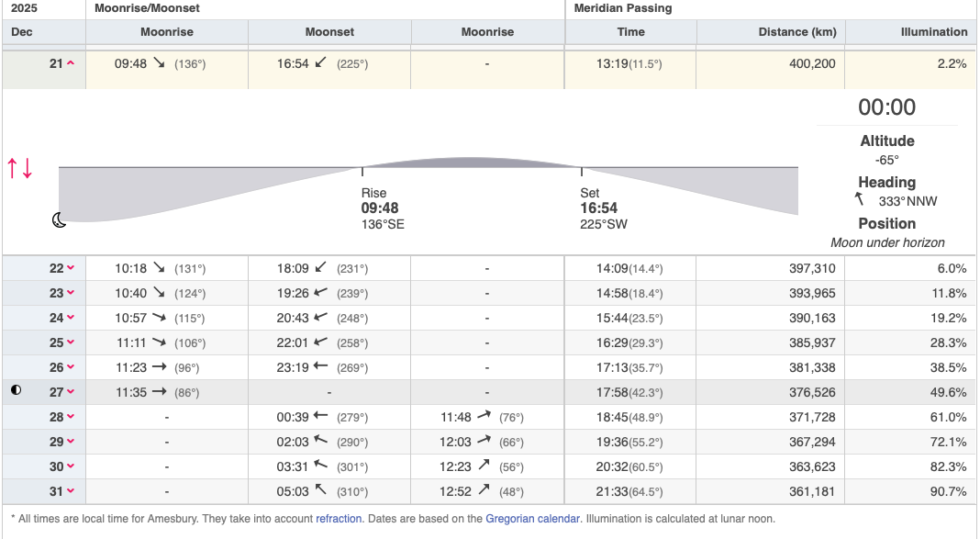980x539 pixels.
Task: Click the heading arrow icon beside 333°NNW
Action: pyautogui.click(x=859, y=200)
